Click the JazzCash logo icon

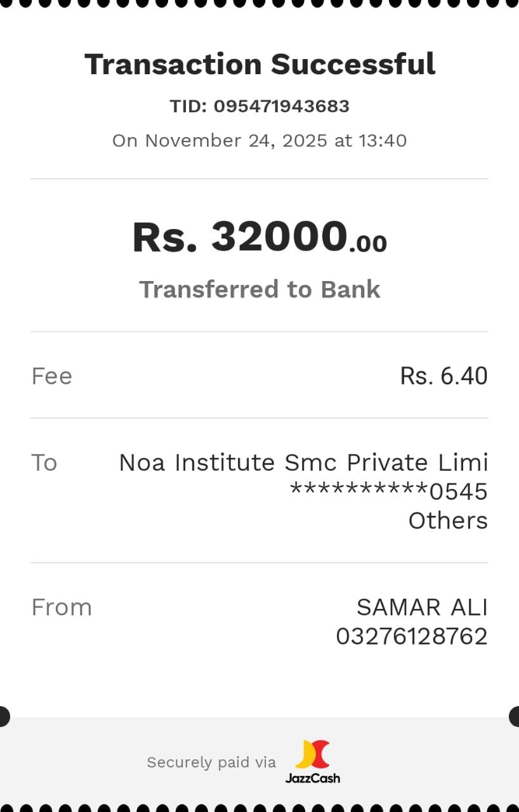point(312,754)
